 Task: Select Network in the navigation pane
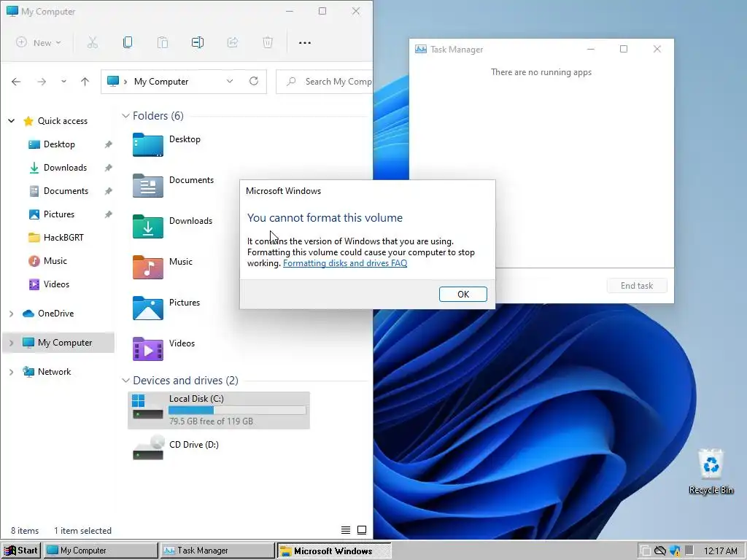54,372
